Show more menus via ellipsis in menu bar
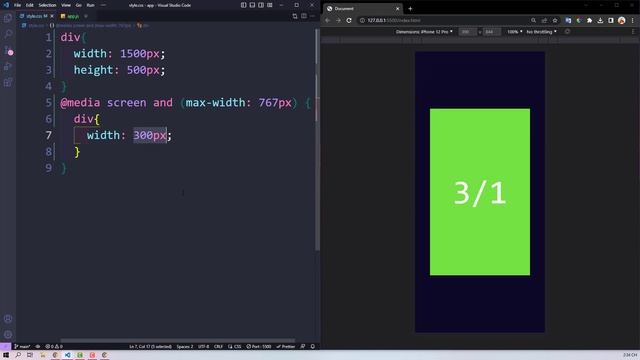The width and height of the screenshot is (640, 360). [103, 5]
